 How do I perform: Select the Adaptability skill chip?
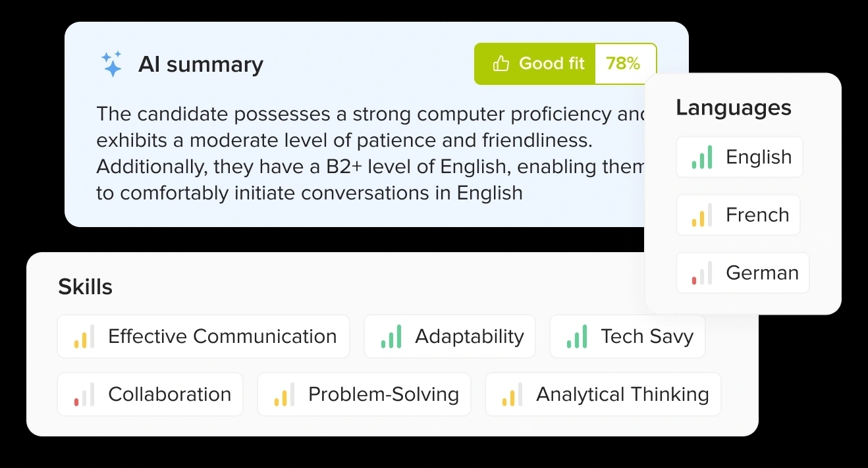point(450,336)
